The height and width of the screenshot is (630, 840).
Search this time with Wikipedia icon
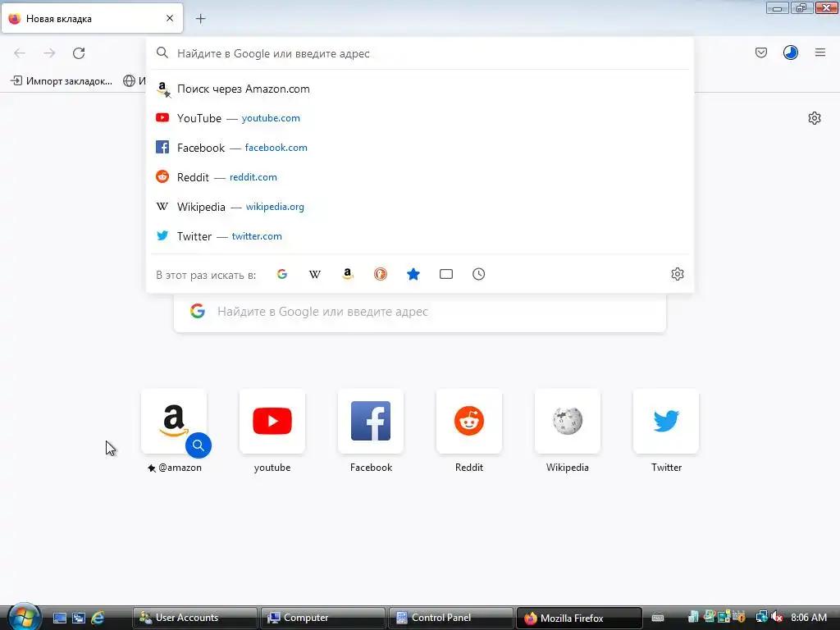point(315,274)
